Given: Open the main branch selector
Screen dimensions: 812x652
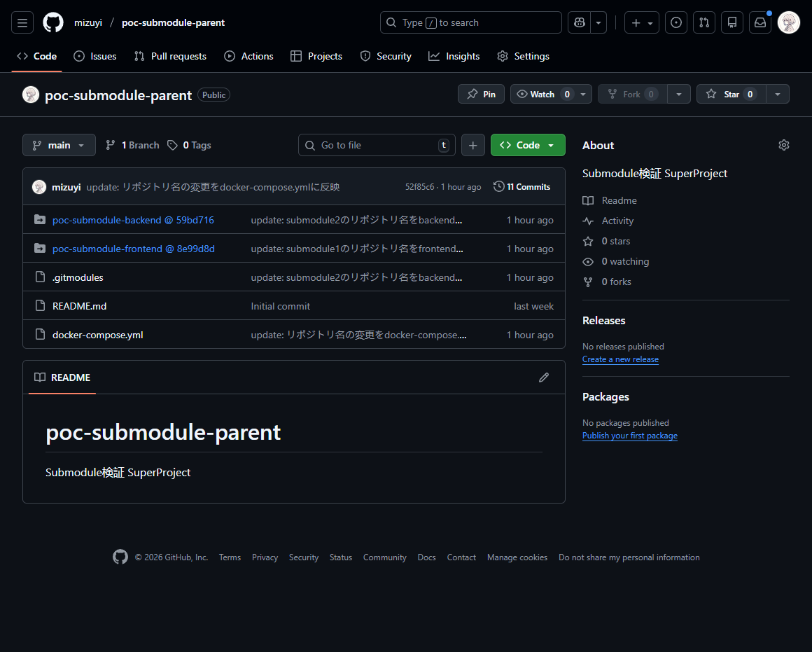Looking at the screenshot, I should point(59,145).
